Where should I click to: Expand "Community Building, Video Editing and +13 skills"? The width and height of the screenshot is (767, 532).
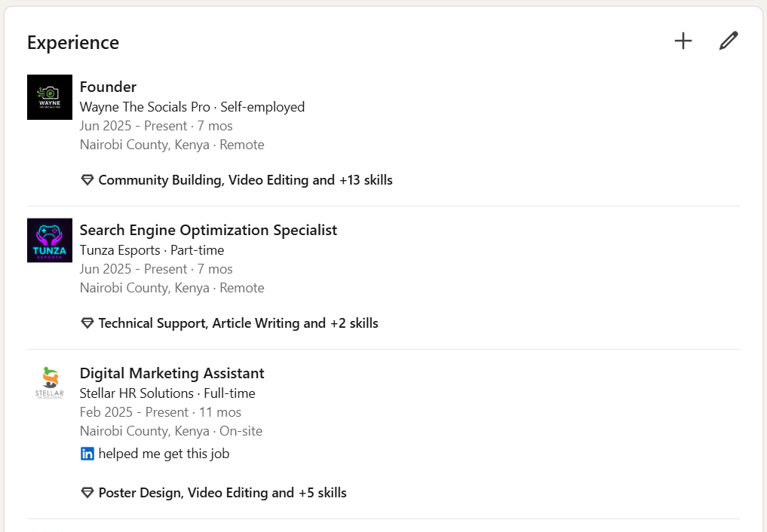pyautogui.click(x=245, y=180)
